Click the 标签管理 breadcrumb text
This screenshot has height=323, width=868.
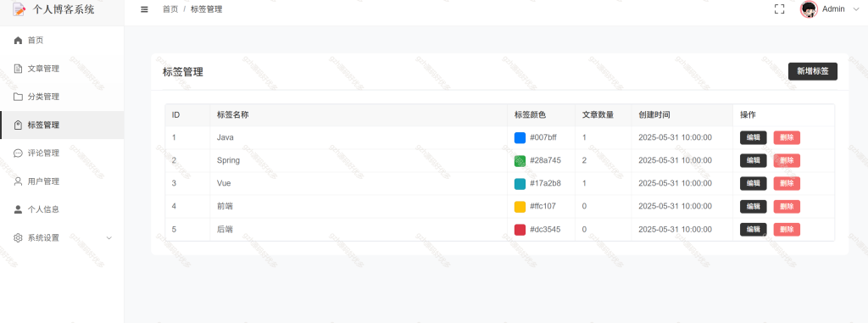pos(207,9)
